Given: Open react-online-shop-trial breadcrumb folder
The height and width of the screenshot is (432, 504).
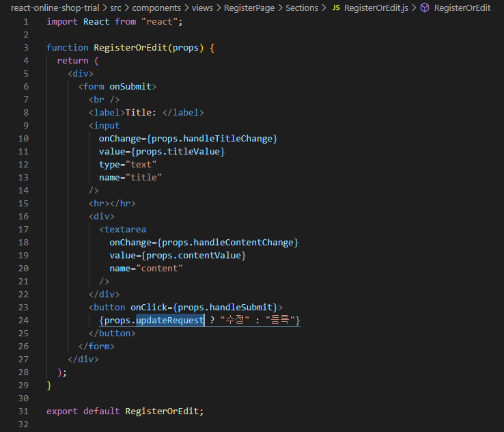Looking at the screenshot, I should point(55,8).
